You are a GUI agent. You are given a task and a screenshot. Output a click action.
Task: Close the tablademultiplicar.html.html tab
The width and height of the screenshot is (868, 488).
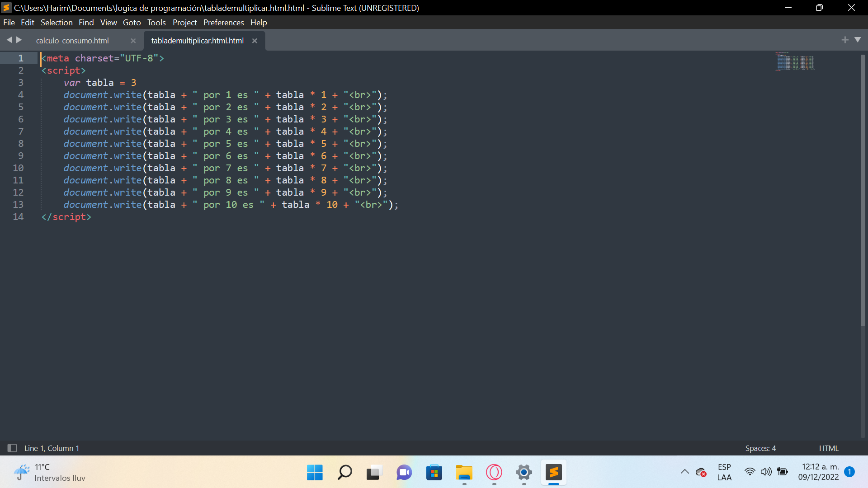click(255, 41)
